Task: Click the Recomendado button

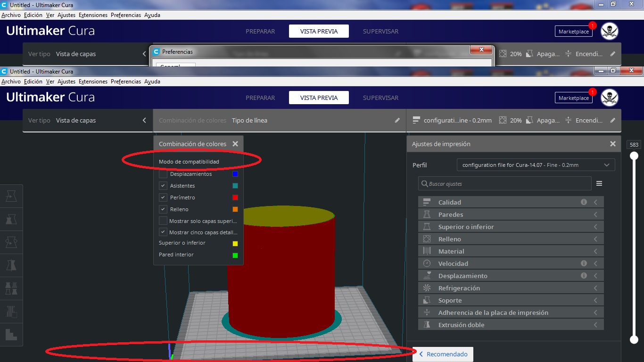Action: (x=443, y=354)
